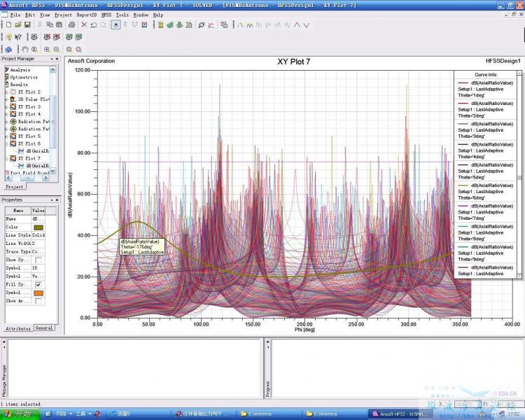Image resolution: width=525 pixels, height=420 pixels.
Task: Click the Zoom In magnifier icon
Action: coord(47,49)
